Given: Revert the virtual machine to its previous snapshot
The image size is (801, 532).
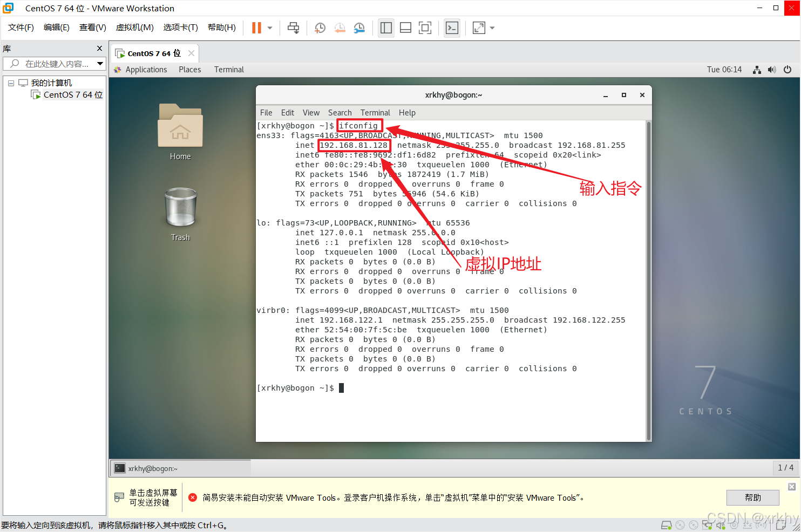Looking at the screenshot, I should click(340, 28).
